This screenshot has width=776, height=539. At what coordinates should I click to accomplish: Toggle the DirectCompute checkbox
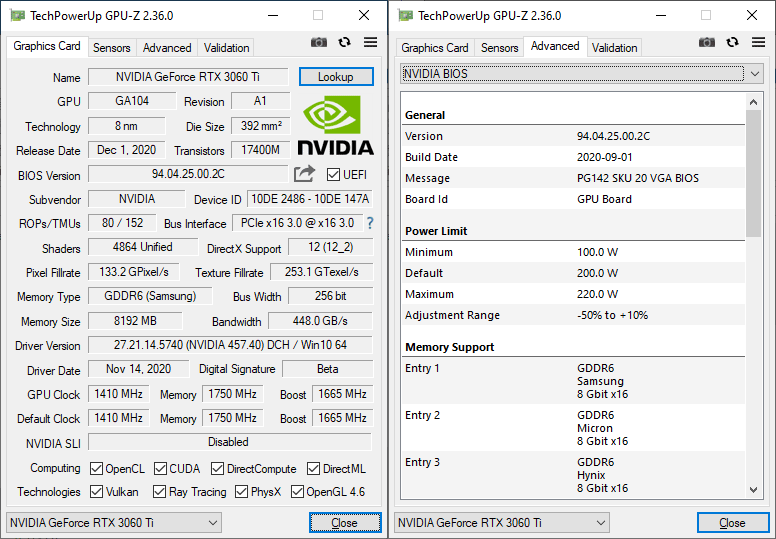click(x=217, y=469)
